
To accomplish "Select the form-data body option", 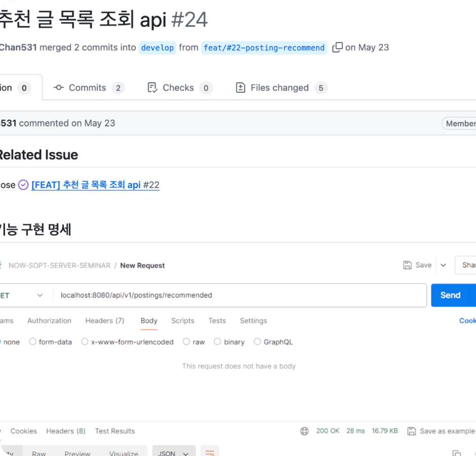I will [32, 341].
